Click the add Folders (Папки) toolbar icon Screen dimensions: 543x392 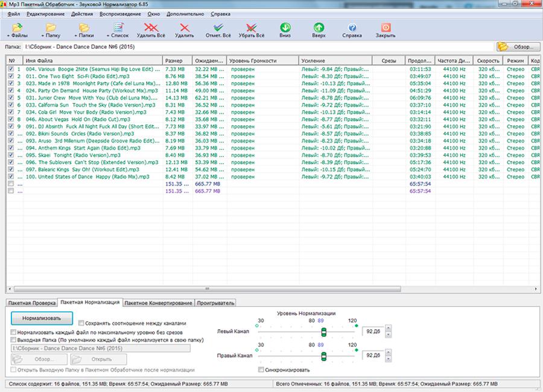[84, 28]
